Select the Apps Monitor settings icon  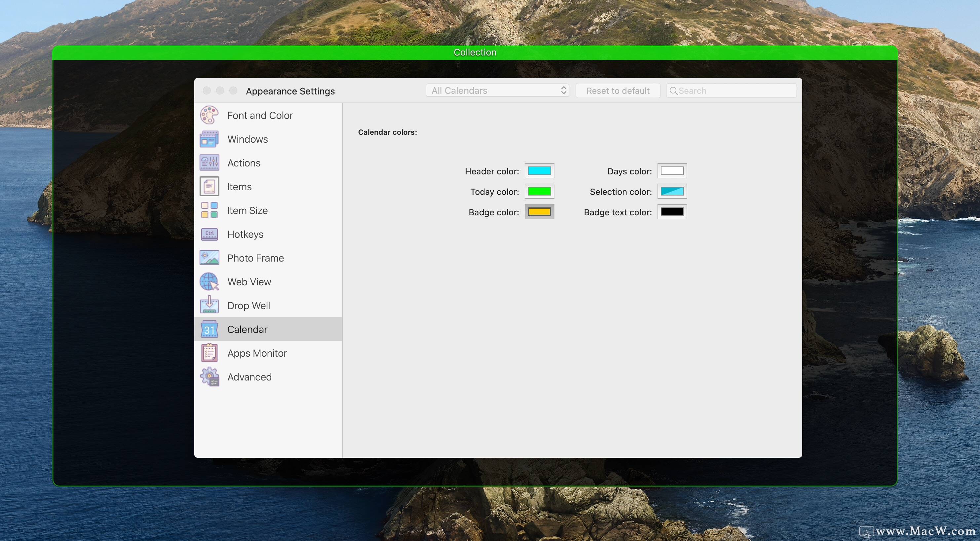click(210, 353)
